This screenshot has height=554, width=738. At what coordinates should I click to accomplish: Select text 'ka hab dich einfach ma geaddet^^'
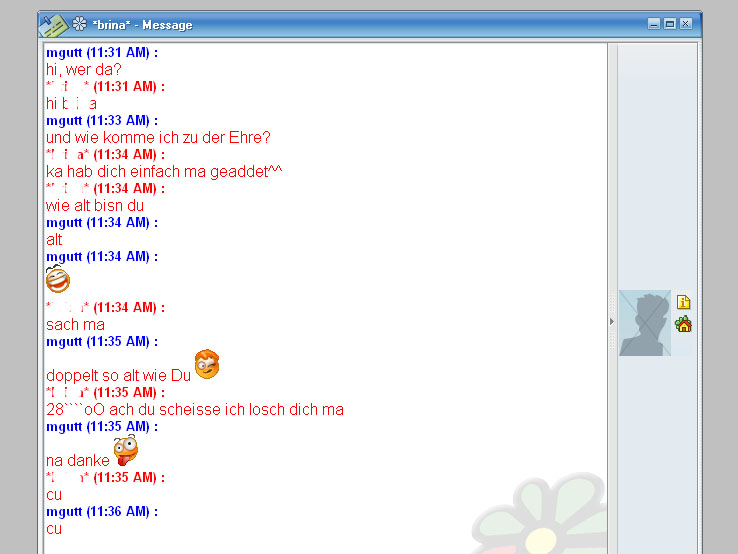(x=164, y=171)
